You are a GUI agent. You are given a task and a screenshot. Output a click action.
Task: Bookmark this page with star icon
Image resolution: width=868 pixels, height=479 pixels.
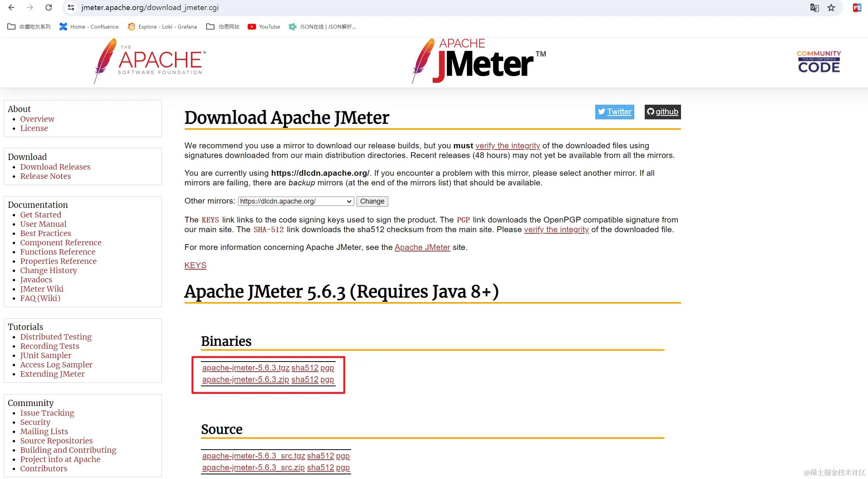(x=831, y=8)
